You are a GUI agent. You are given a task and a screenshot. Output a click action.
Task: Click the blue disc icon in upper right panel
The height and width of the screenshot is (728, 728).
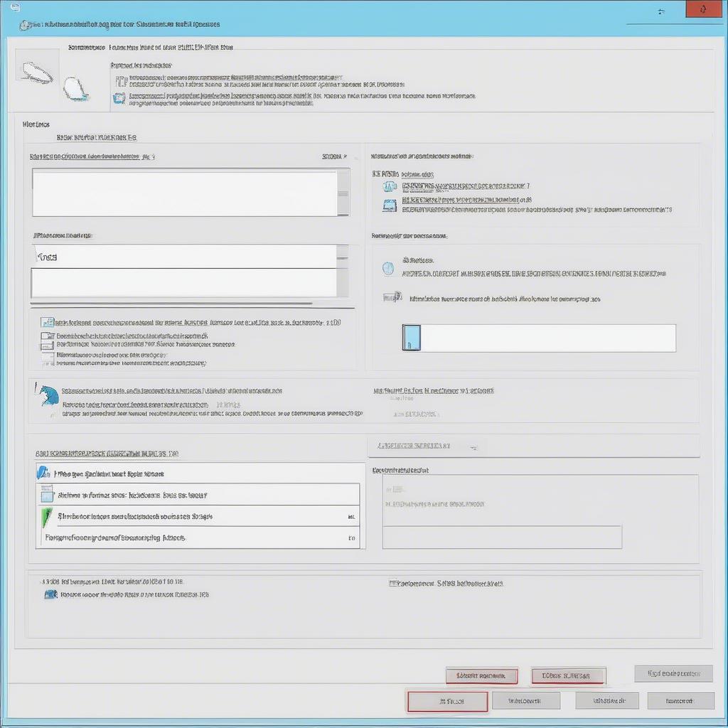[x=390, y=187]
